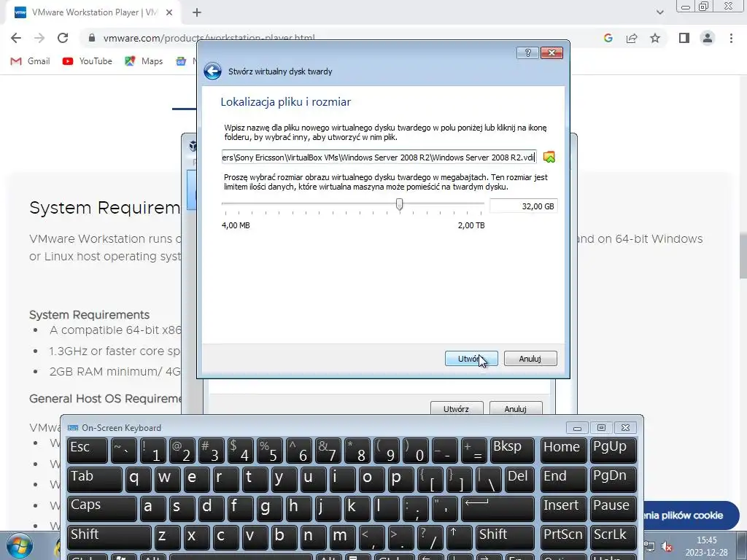This screenshot has height=560, width=747.
Task: Click Utwórz button in the background VirtualBox window
Action: [457, 408]
